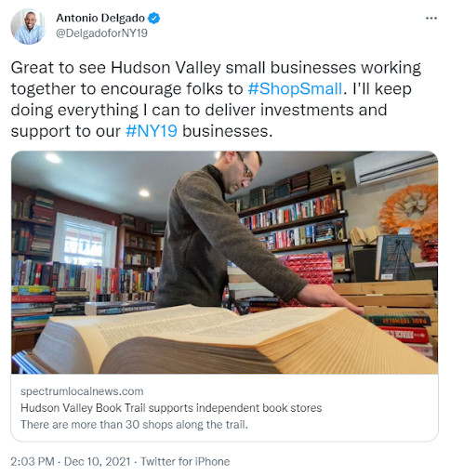This screenshot has width=450, height=476.
Task: Click the blue verified badge
Action: pos(153,19)
